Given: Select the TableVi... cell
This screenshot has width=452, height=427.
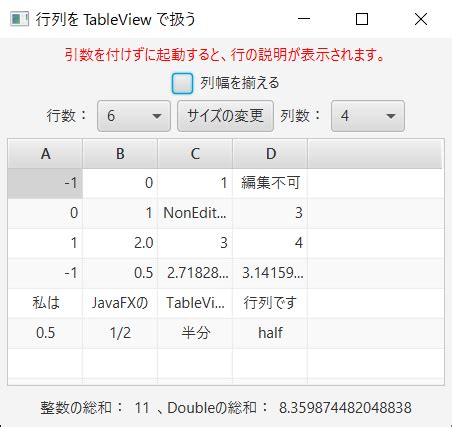Looking at the screenshot, I should click(x=195, y=303).
